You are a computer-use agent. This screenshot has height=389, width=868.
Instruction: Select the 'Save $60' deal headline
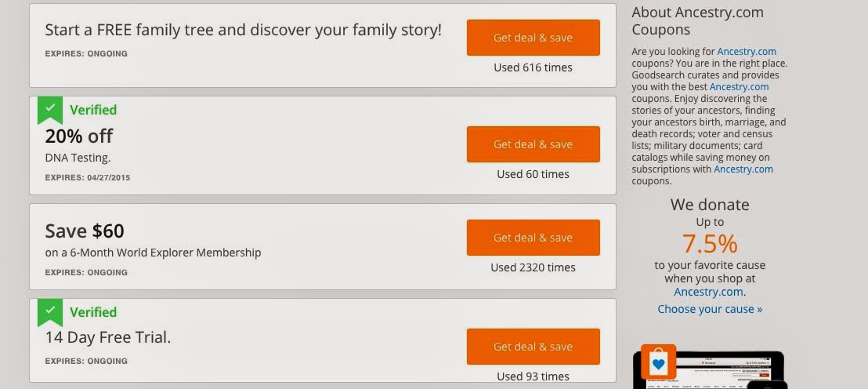[84, 231]
